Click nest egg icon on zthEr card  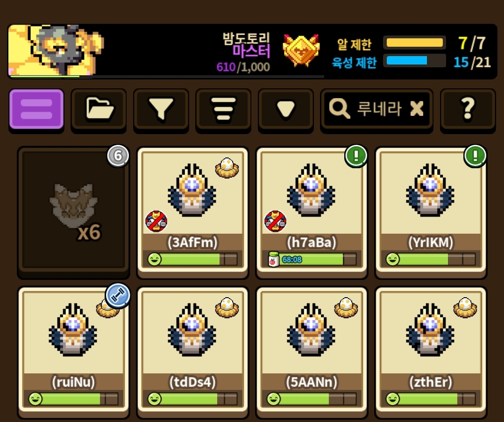point(465,308)
